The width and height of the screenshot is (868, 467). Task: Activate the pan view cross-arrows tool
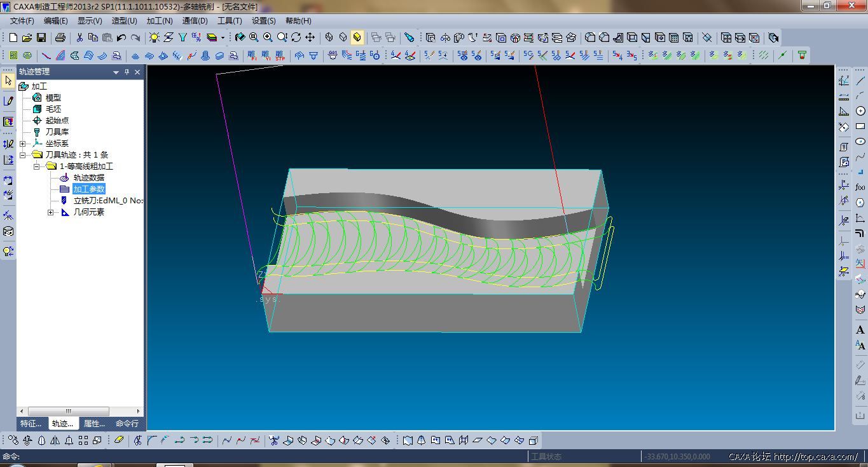click(310, 37)
